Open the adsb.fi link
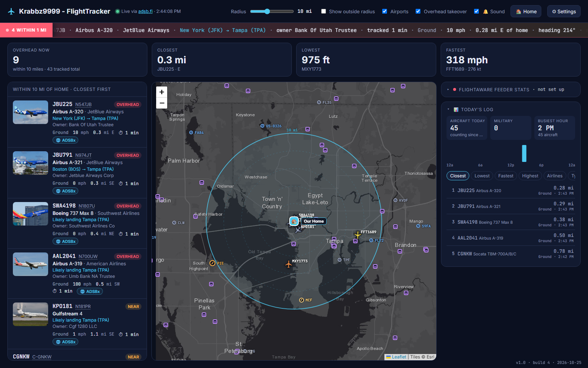Viewport: 588px width, 368px height. tap(146, 11)
